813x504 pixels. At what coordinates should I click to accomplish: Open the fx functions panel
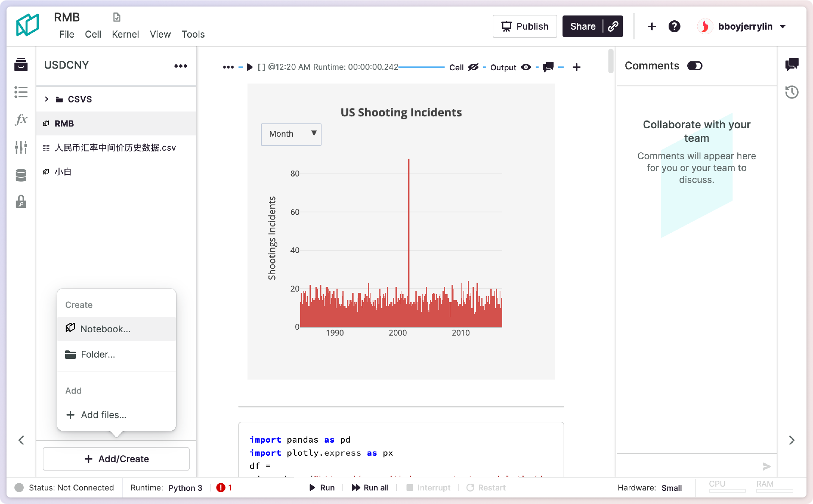(x=21, y=119)
